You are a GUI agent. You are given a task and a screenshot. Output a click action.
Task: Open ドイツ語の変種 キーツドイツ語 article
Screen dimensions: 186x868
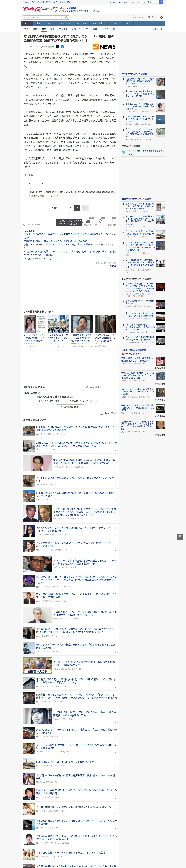(x=71, y=853)
